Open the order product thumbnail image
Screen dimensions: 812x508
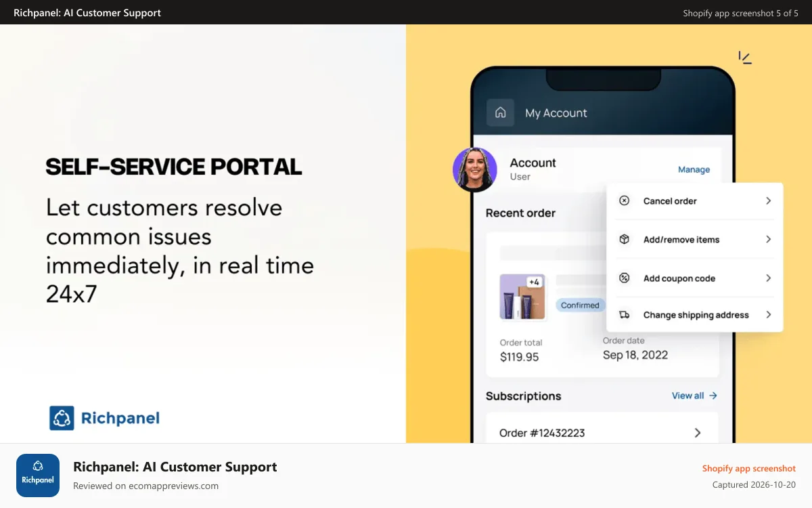522,297
